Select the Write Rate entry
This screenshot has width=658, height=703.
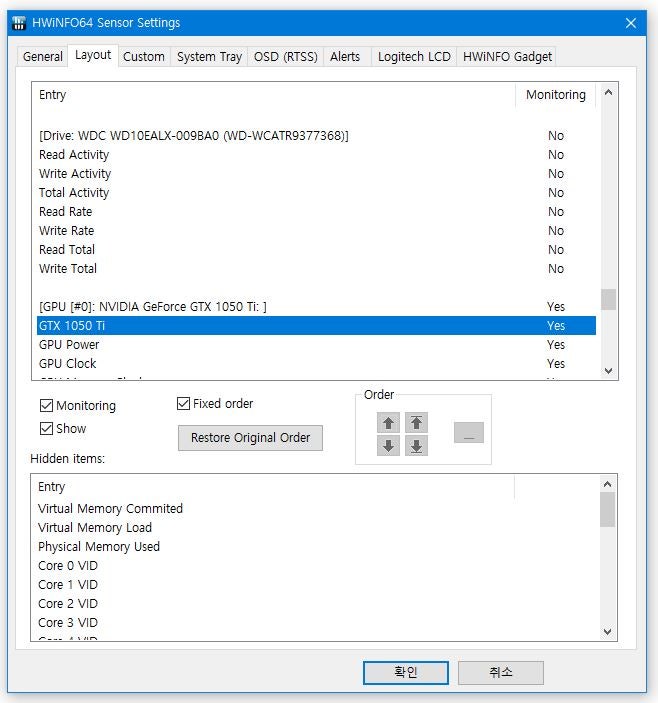tap(316, 230)
